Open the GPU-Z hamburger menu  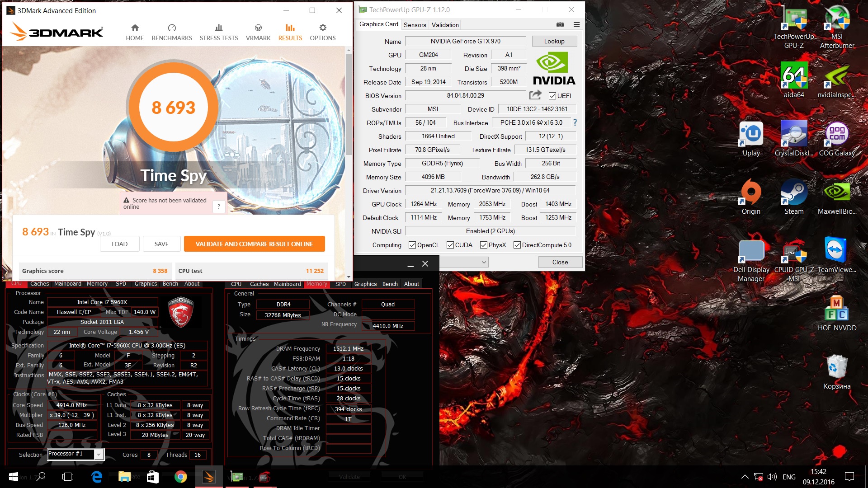pyautogui.click(x=576, y=24)
